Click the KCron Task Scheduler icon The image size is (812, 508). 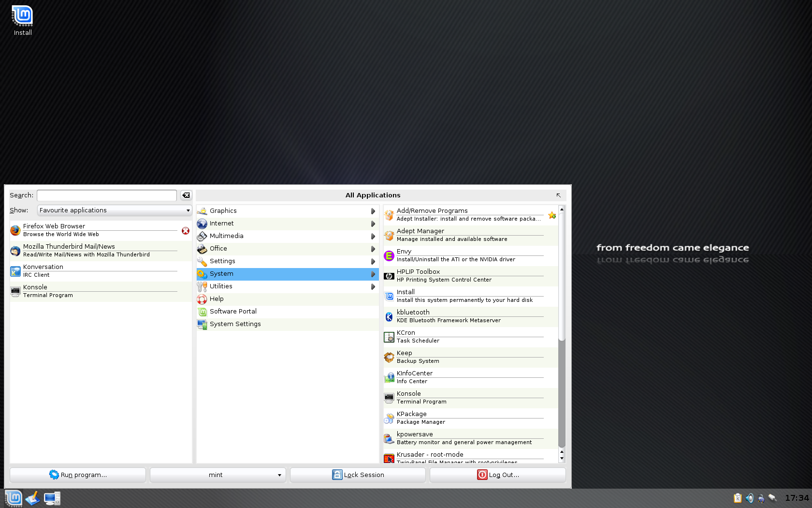(x=389, y=337)
